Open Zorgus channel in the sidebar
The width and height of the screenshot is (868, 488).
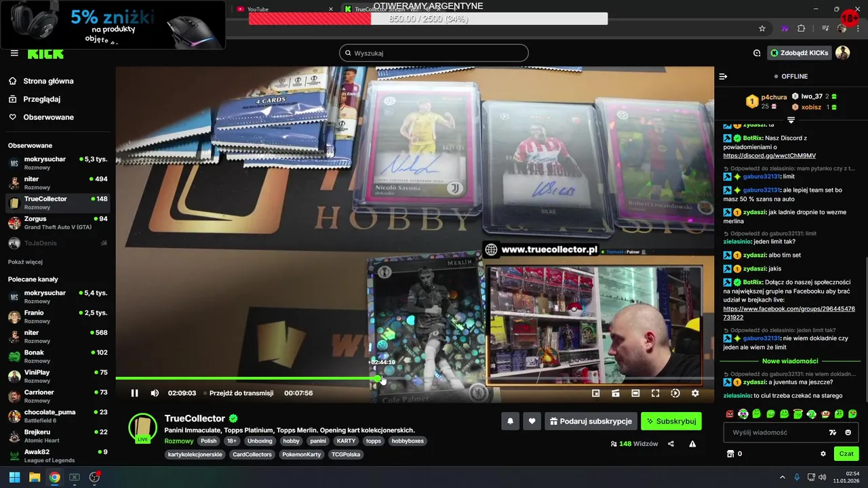point(58,223)
